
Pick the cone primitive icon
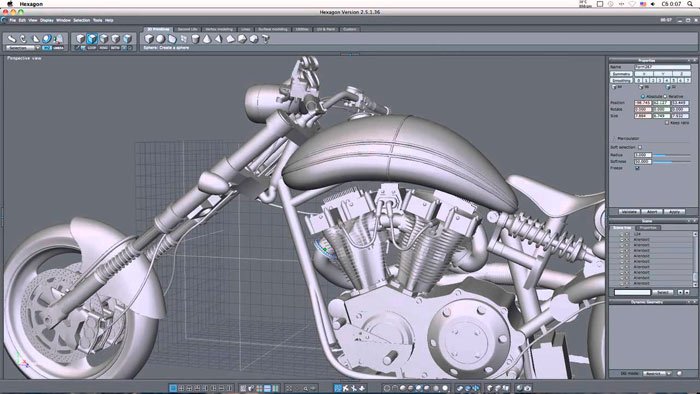[207, 39]
